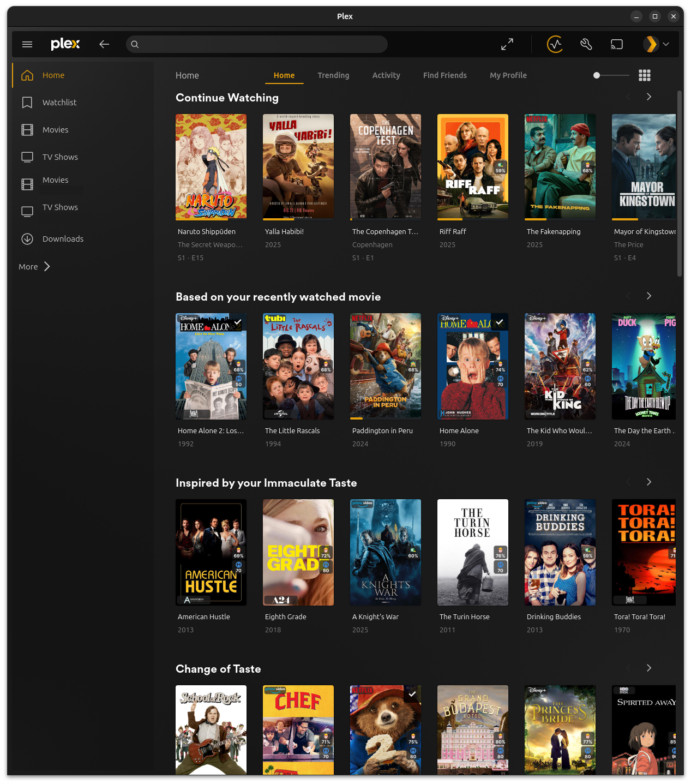Switch to grid view icon

[645, 75]
